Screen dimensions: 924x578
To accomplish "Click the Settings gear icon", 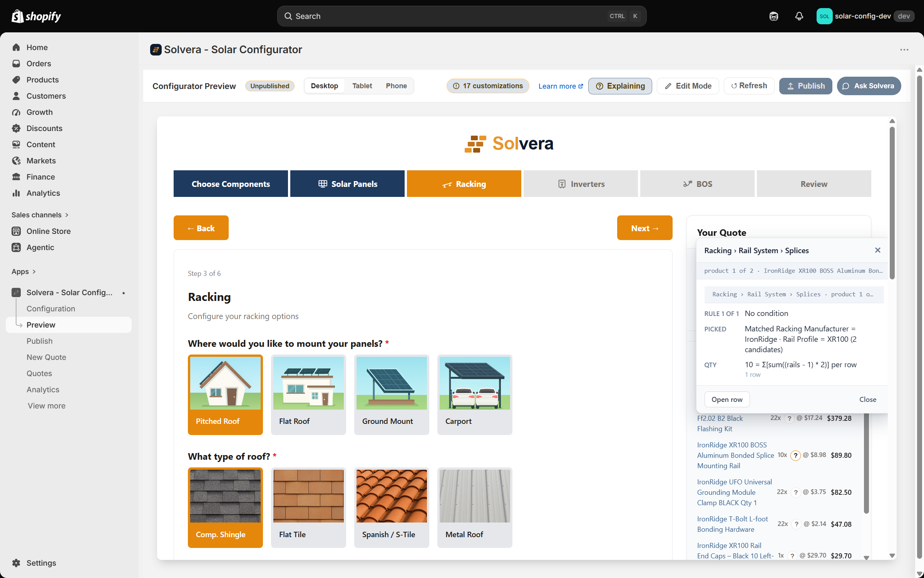I will coord(16,563).
